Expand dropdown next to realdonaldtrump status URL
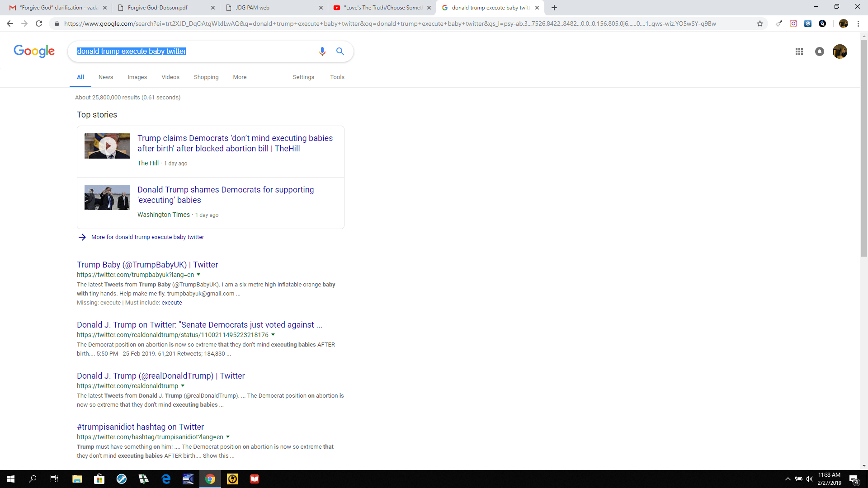Viewport: 868px width, 488px height. tap(273, 335)
